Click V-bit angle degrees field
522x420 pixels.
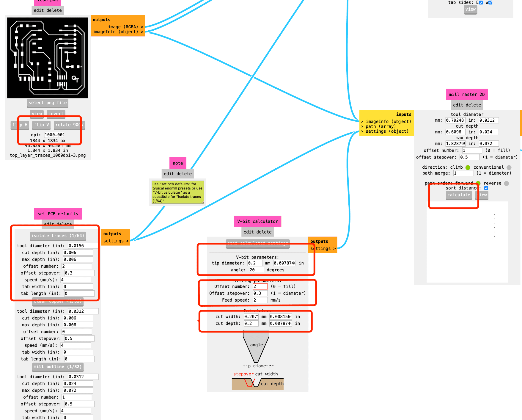click(256, 270)
